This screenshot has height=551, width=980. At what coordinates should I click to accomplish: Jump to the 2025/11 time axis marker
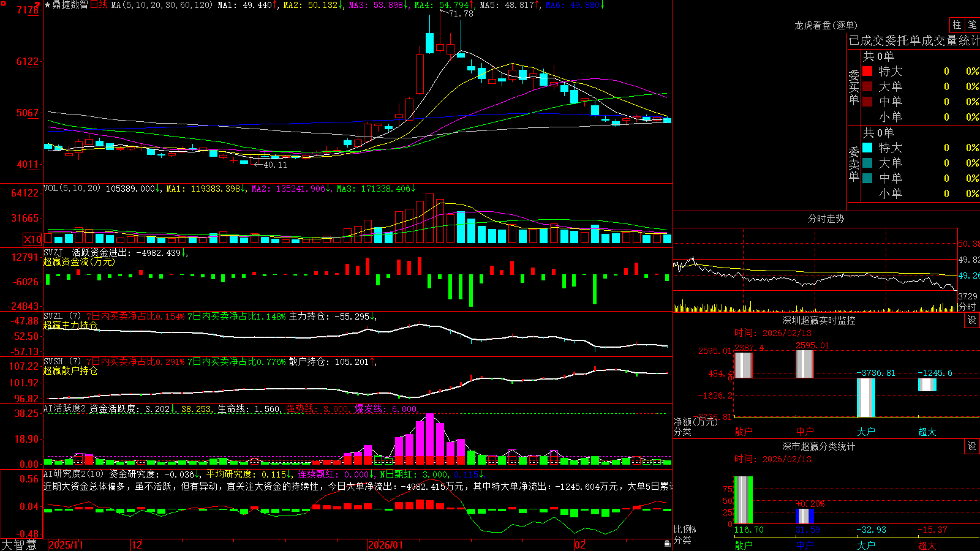click(x=66, y=545)
